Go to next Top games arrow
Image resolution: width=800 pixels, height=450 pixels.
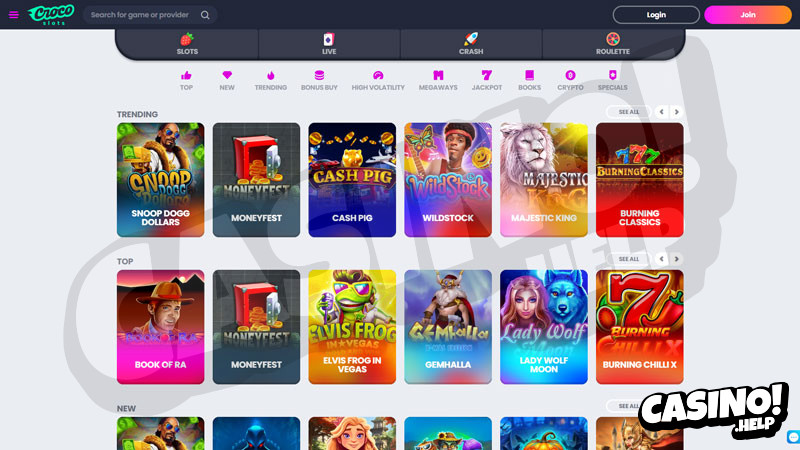coord(677,259)
